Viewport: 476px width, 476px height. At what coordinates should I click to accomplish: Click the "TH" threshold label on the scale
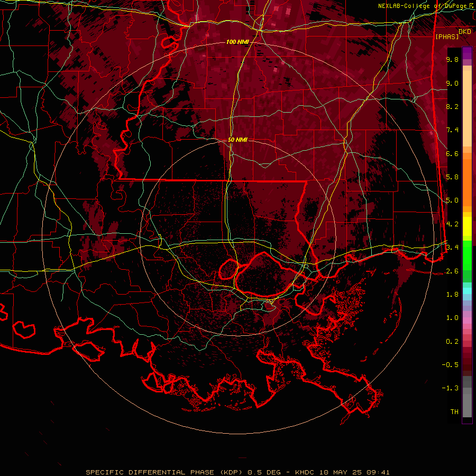click(454, 412)
